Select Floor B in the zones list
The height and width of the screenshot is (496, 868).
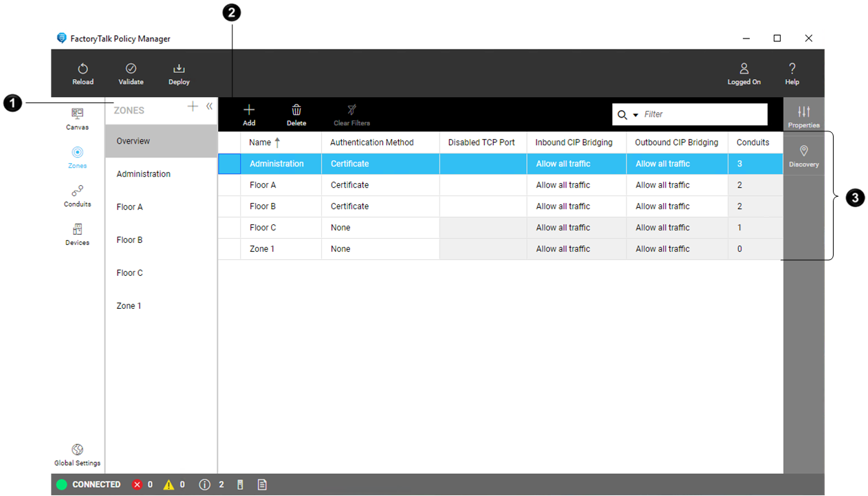129,240
